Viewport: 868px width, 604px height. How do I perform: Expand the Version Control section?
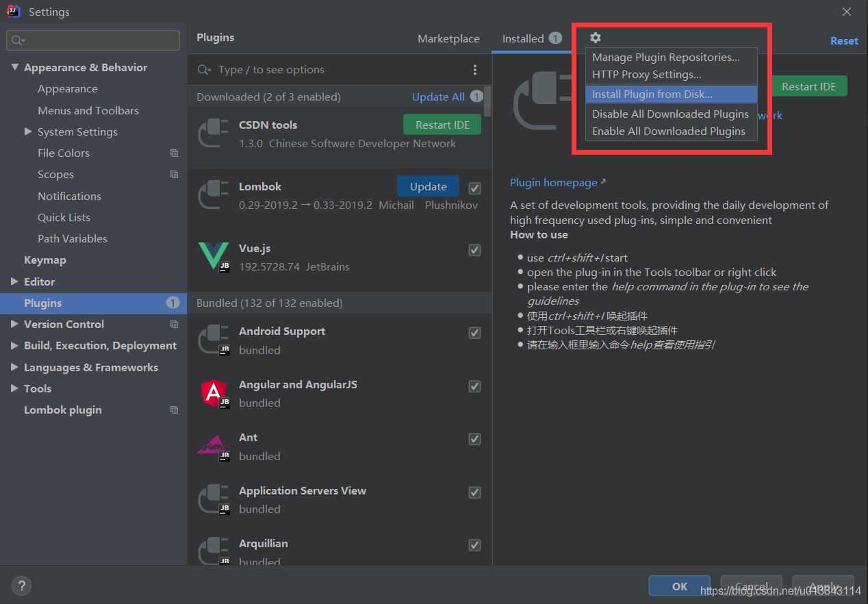tap(15, 324)
